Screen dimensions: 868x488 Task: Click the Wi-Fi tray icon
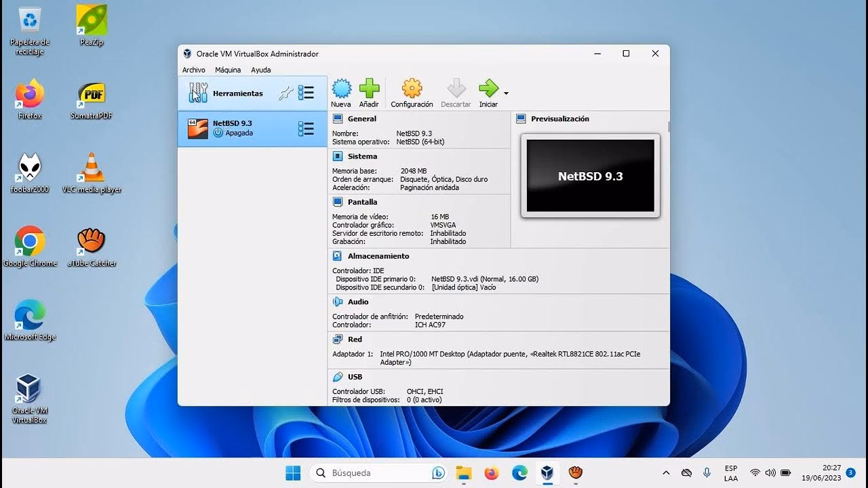[x=755, y=472]
